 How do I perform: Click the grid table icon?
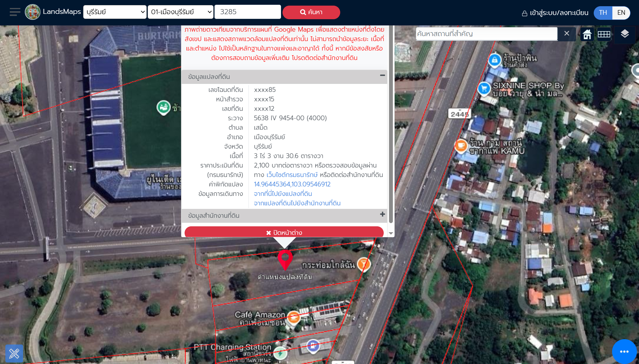pos(604,34)
